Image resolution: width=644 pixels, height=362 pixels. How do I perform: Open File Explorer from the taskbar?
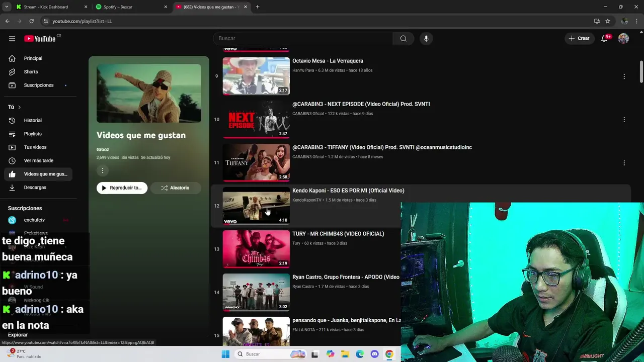[x=345, y=354]
